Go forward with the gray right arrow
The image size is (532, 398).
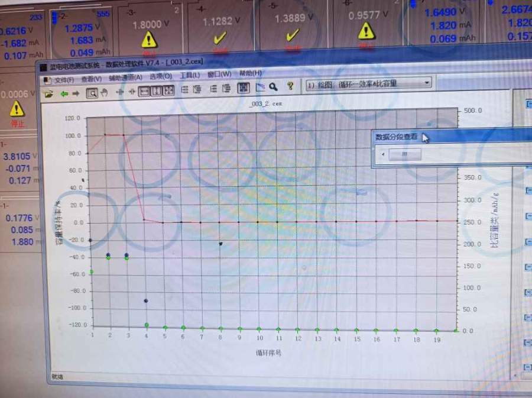tap(76, 93)
